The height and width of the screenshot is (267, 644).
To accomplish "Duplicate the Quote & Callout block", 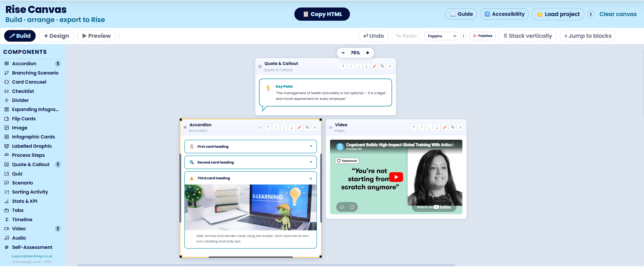I will pyautogui.click(x=382, y=66).
